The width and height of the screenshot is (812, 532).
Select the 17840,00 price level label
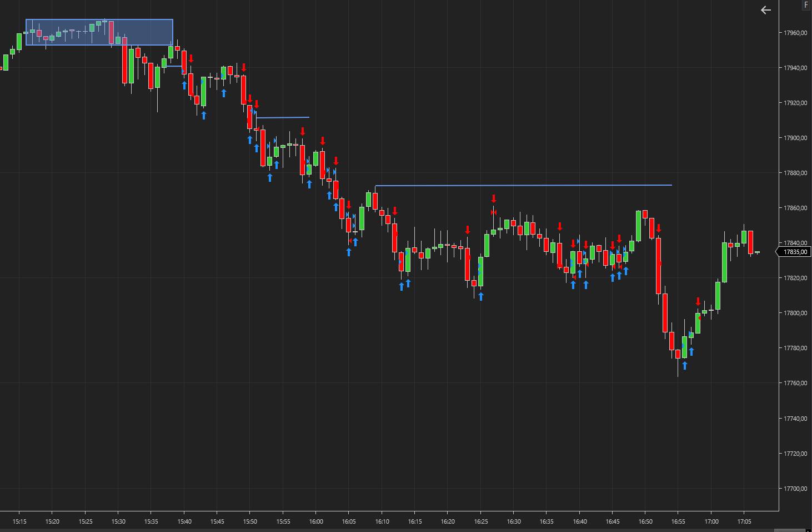795,243
